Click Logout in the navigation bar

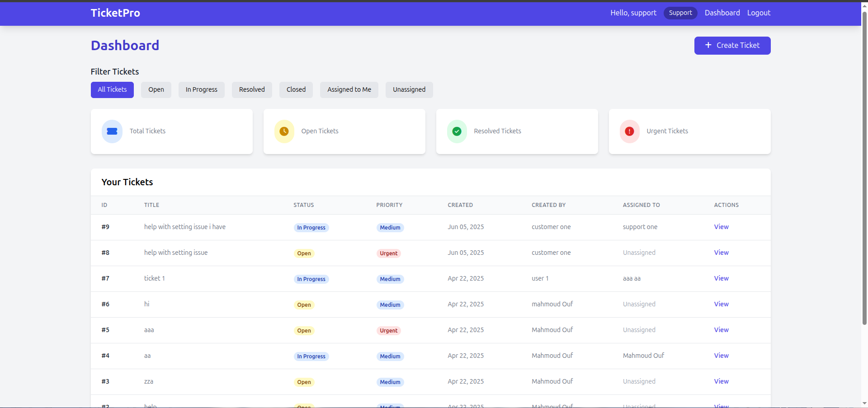click(x=759, y=13)
